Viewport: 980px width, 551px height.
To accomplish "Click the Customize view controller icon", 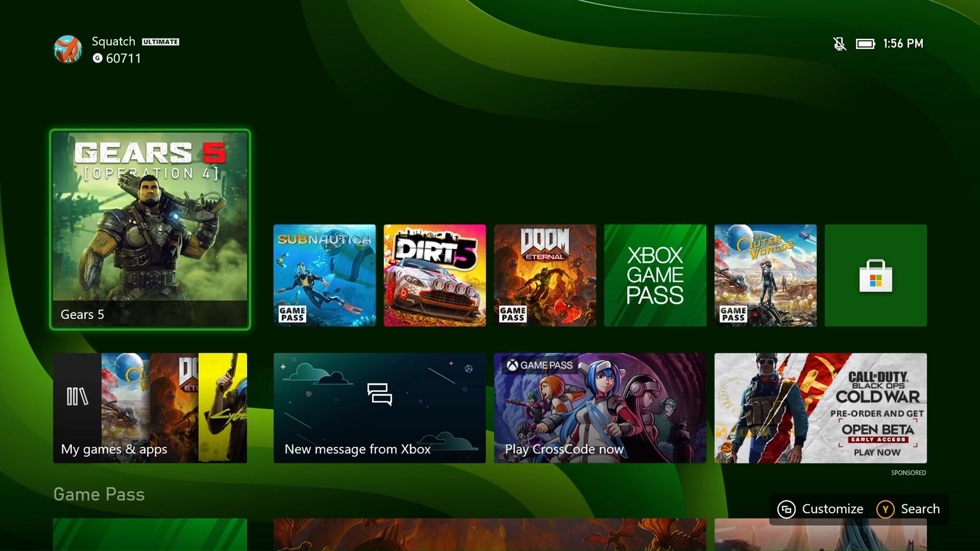I will tap(787, 509).
